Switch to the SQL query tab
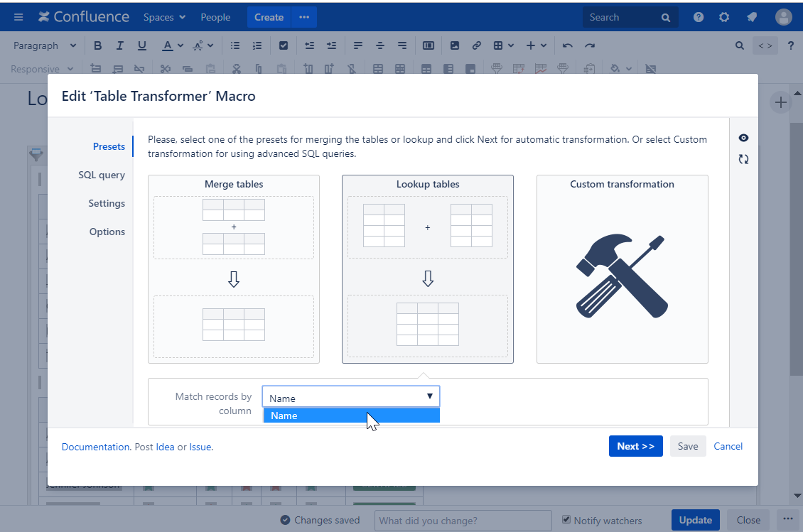 pyautogui.click(x=102, y=175)
